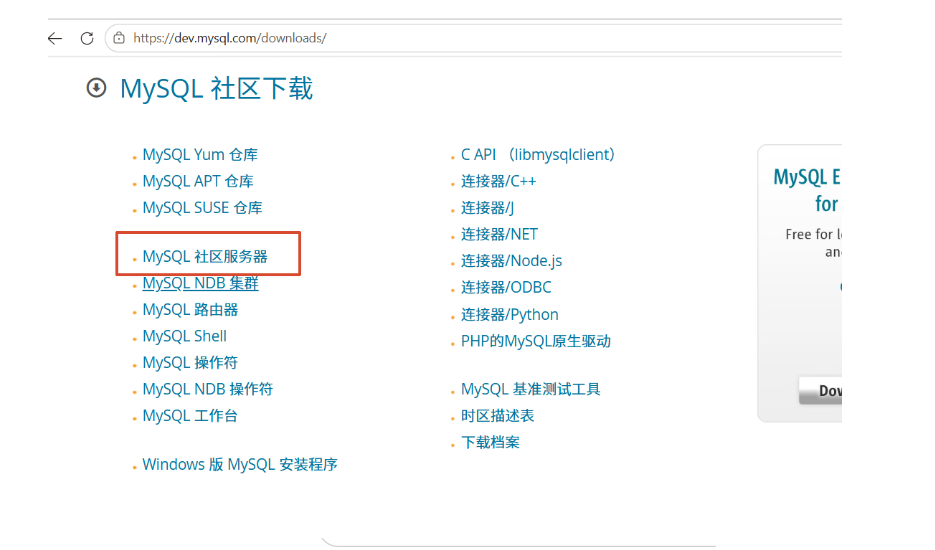Open the 连接器/Python link

pyautogui.click(x=510, y=314)
